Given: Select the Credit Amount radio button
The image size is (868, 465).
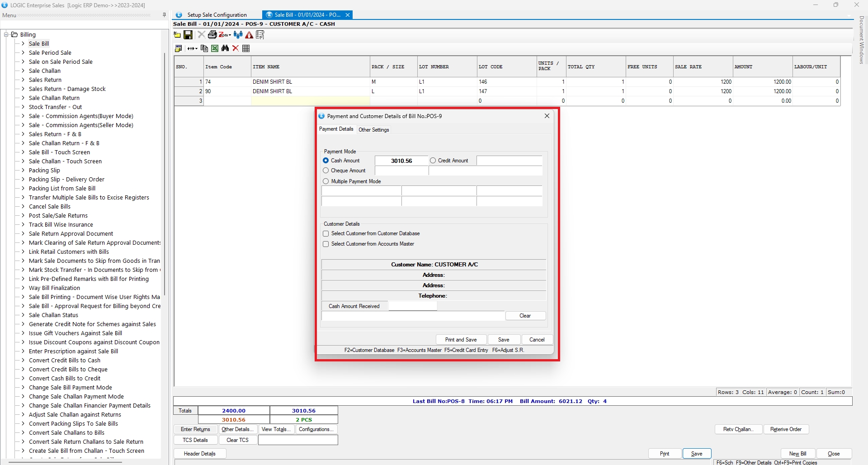Looking at the screenshot, I should click(x=433, y=161).
